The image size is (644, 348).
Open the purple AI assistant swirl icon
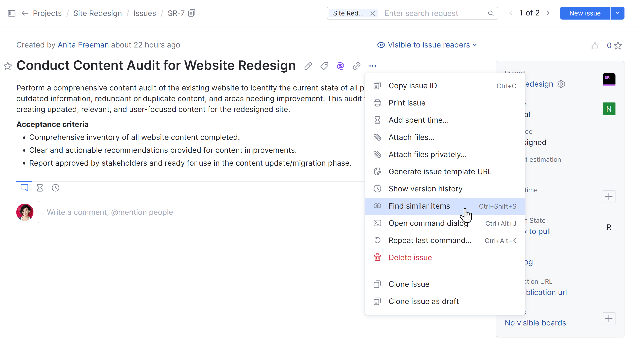[340, 66]
